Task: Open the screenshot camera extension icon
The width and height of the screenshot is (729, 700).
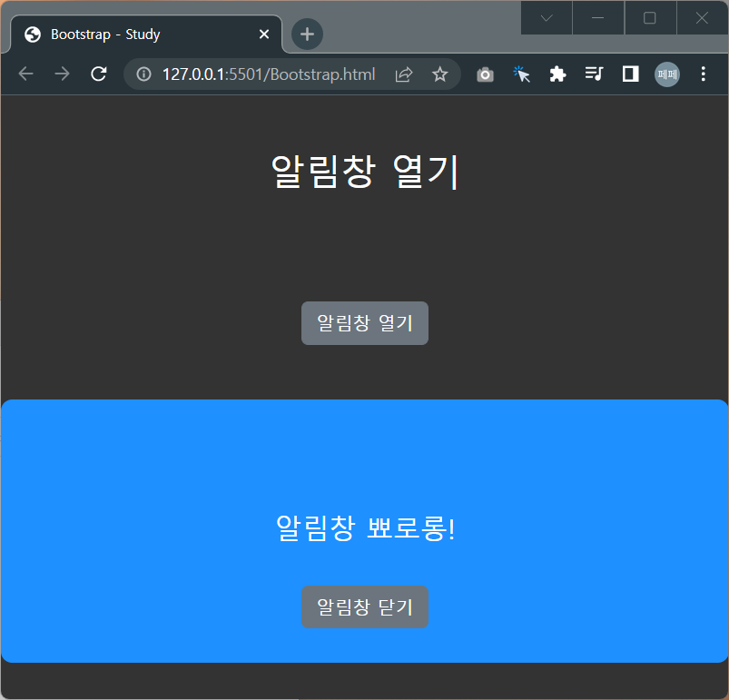Action: pyautogui.click(x=485, y=74)
